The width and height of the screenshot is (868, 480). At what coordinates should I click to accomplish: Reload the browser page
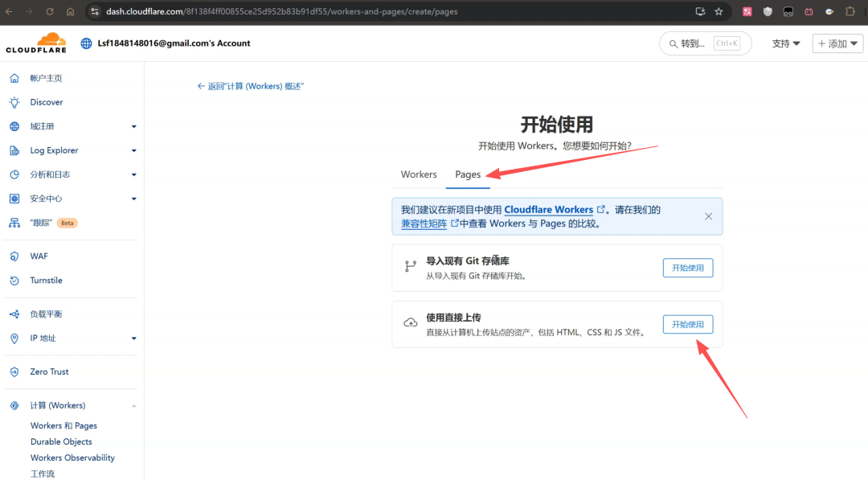point(50,11)
